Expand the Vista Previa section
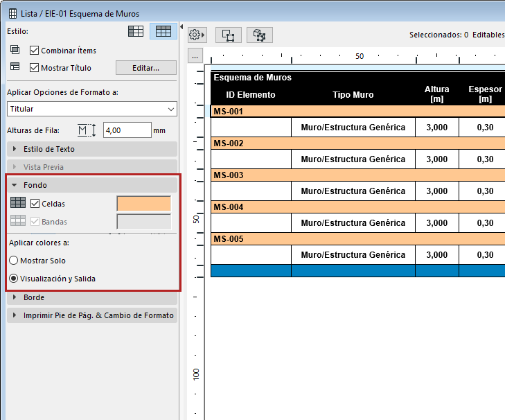505x420 pixels. click(x=92, y=167)
